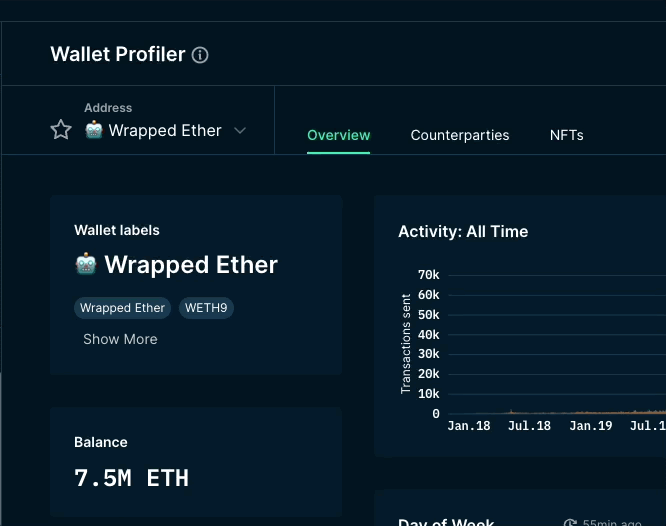
Task: Click the Transactions sent axis label
Action: [406, 344]
